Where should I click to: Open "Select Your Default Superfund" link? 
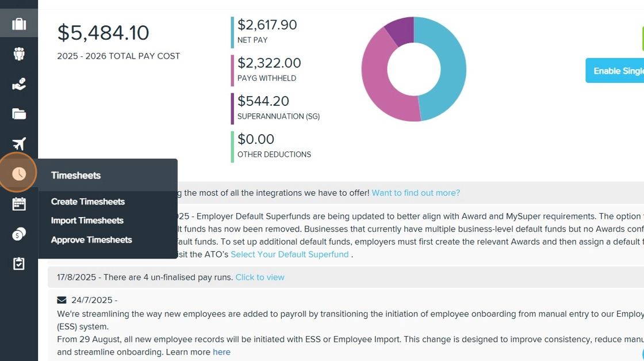290,254
